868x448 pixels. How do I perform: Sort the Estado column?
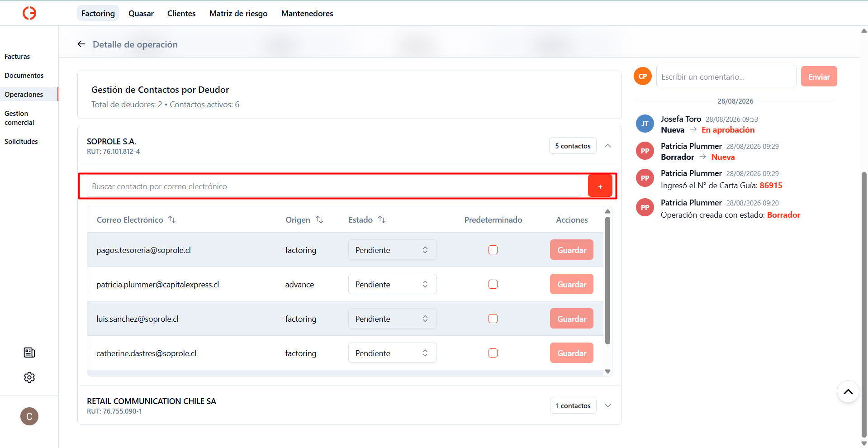(382, 219)
